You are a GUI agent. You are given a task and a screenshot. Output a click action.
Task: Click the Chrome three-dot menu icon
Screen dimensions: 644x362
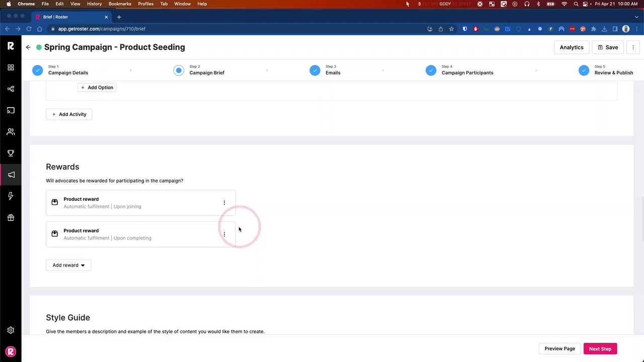(x=636, y=29)
